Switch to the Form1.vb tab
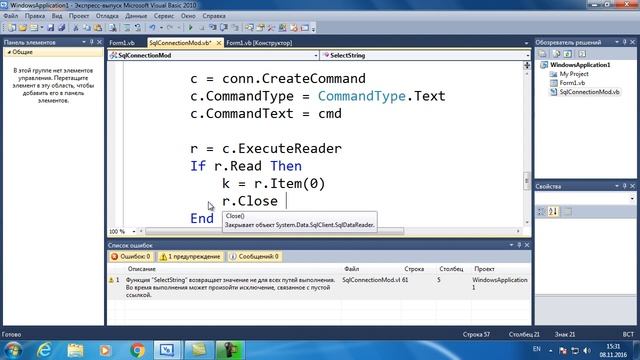The height and width of the screenshot is (360, 640). pos(122,43)
